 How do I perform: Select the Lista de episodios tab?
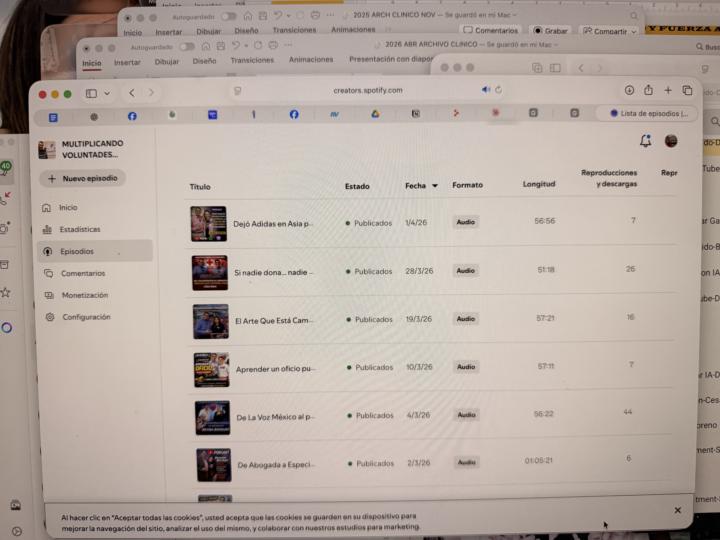click(647, 113)
